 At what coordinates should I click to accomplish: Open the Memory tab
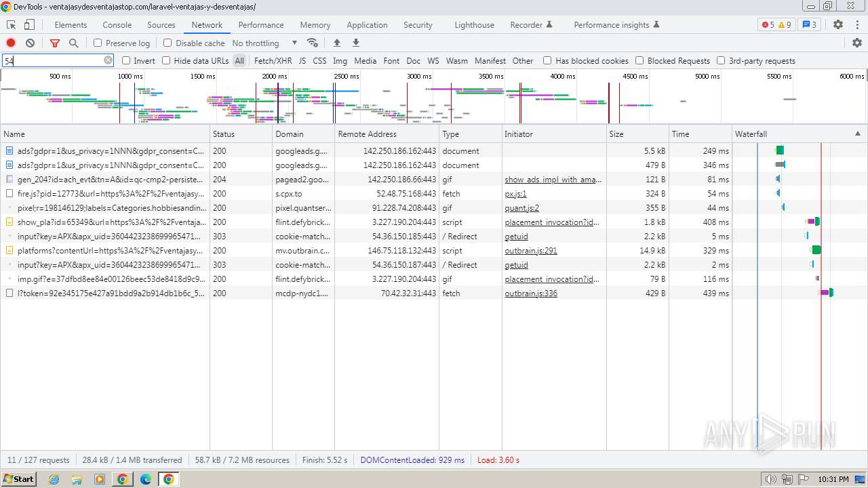315,24
